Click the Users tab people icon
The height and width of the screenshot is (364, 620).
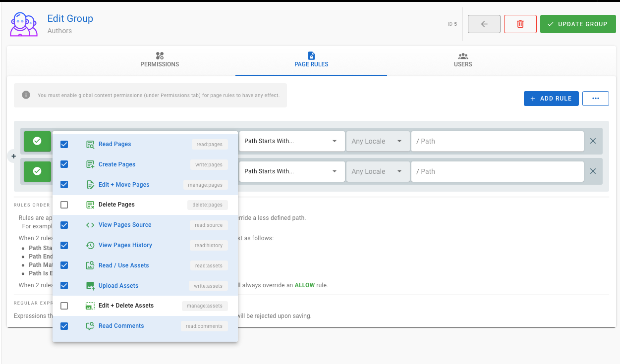pos(463,55)
